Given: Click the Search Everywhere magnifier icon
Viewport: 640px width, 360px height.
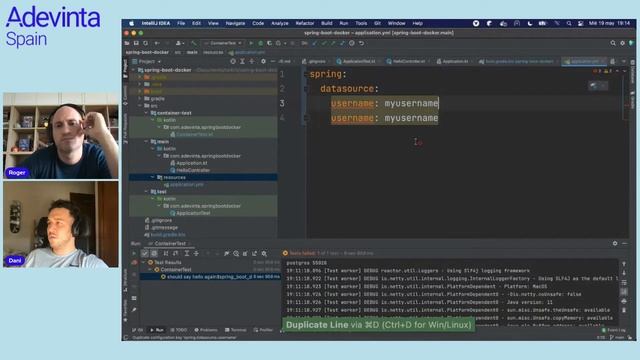Looking at the screenshot, I should 613,43.
